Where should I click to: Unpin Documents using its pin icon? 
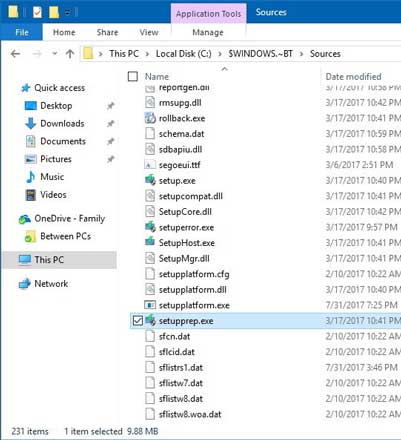click(110, 141)
